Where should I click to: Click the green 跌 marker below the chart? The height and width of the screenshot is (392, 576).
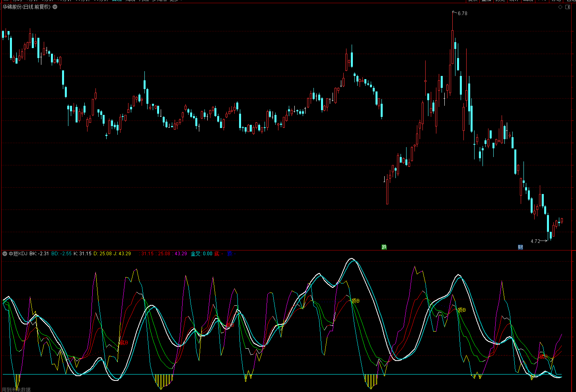(384, 247)
